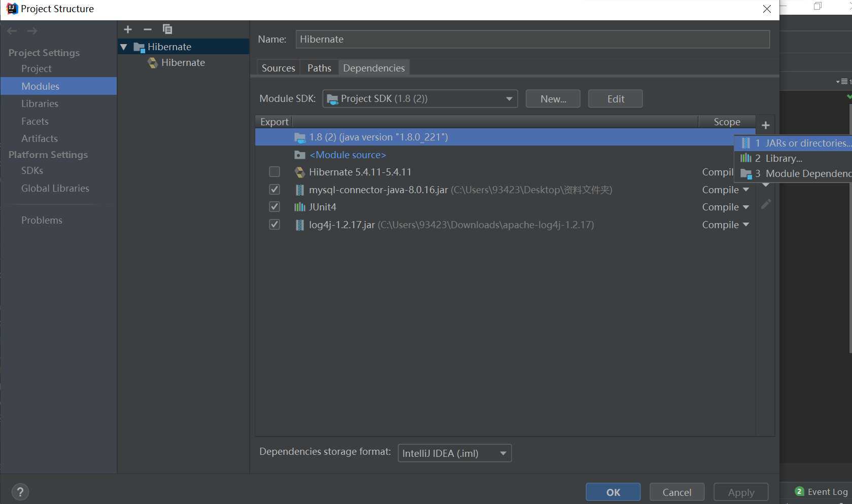Screen dimensions: 852x504
Task: Choose Module Dependency menu entry
Action: (x=794, y=173)
